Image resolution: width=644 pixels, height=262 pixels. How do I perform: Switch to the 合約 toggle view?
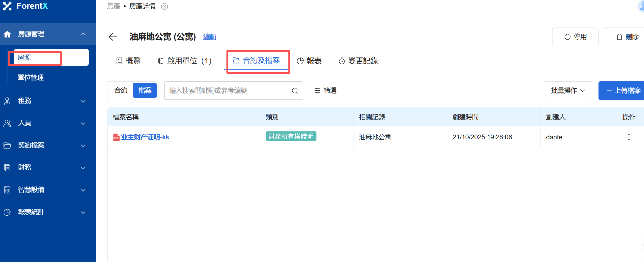(121, 91)
